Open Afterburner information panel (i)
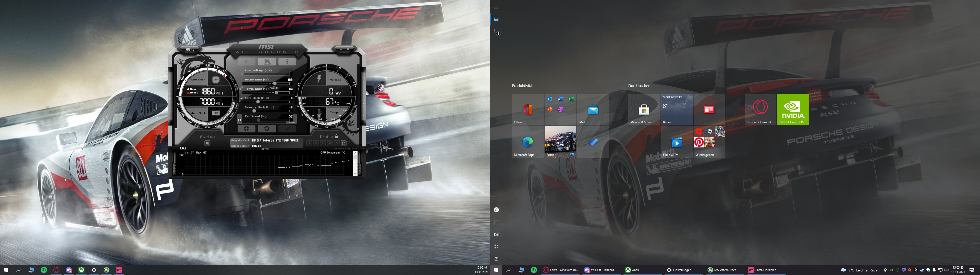The image size is (980, 275). point(287,62)
